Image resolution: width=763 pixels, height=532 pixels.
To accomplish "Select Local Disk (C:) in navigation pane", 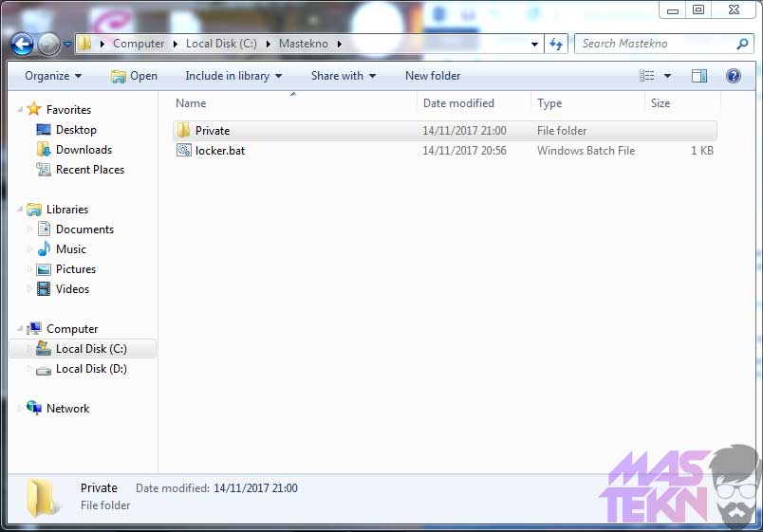I will click(83, 349).
